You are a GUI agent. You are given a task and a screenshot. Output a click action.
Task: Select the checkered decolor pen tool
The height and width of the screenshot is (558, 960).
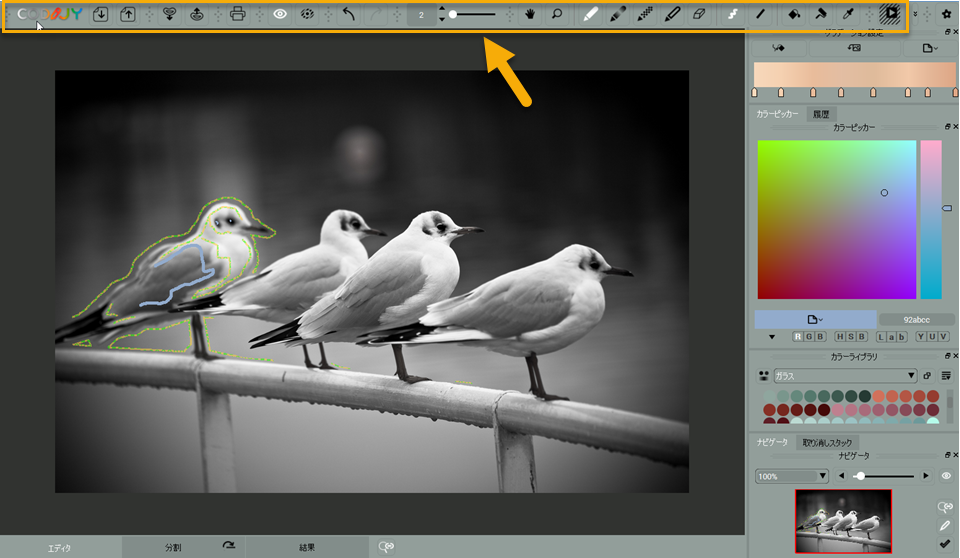[645, 14]
